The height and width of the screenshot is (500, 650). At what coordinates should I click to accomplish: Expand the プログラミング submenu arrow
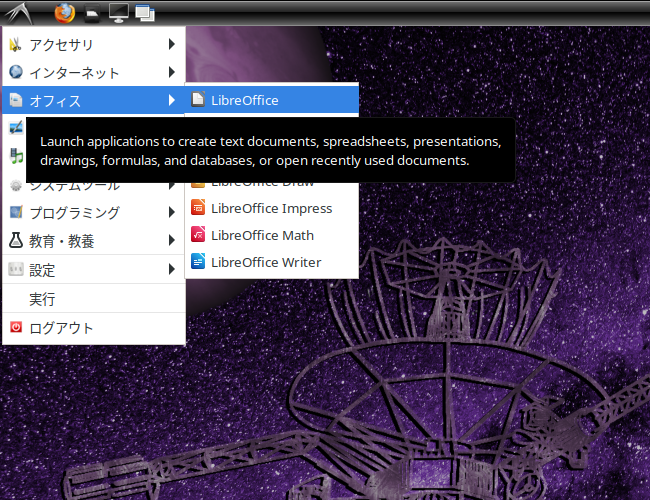(x=172, y=212)
